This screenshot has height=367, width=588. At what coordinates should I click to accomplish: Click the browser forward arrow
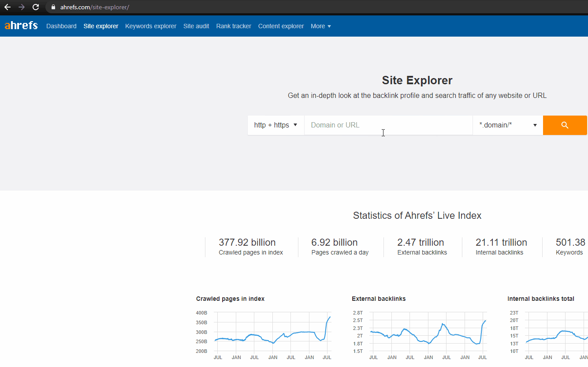click(21, 7)
